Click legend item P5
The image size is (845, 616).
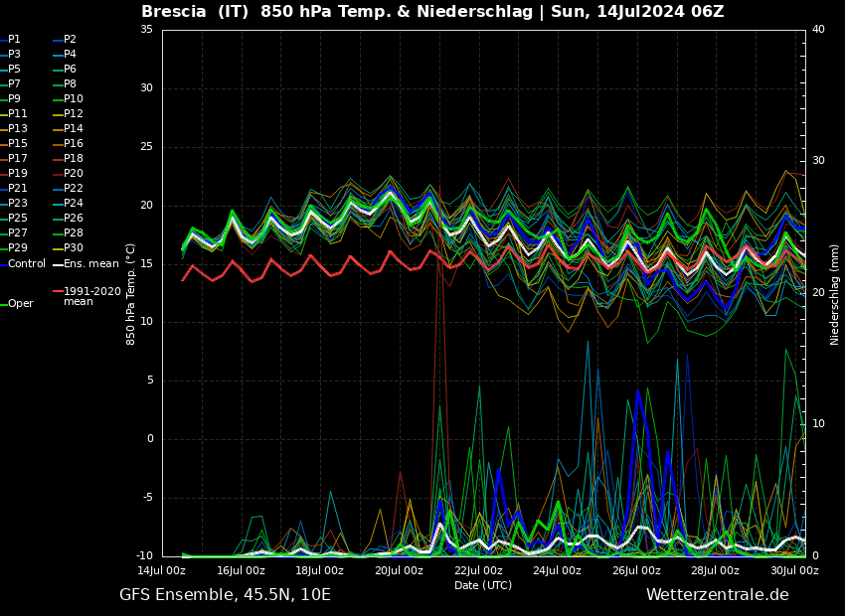(x=14, y=69)
